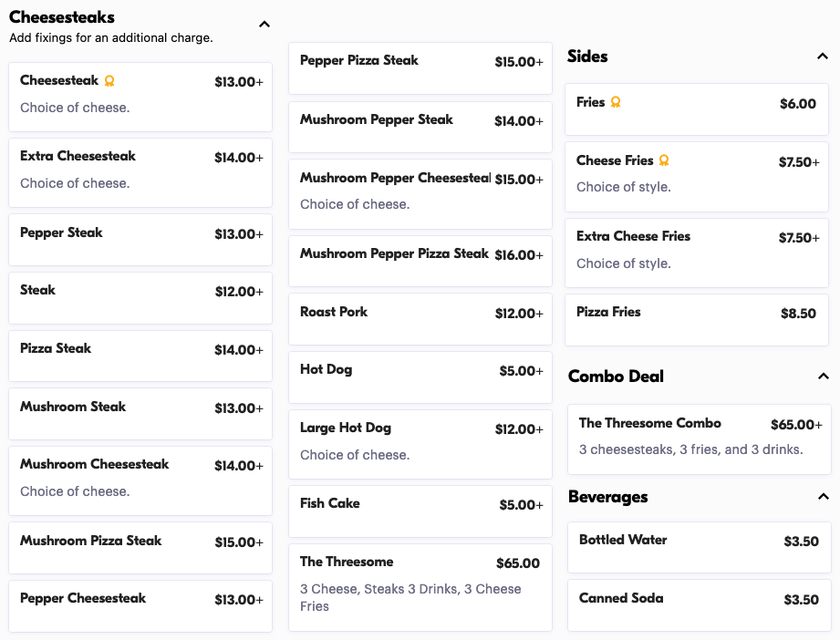Choose the Fish Cake menu item
This screenshot has height=640, width=840.
pos(420,511)
